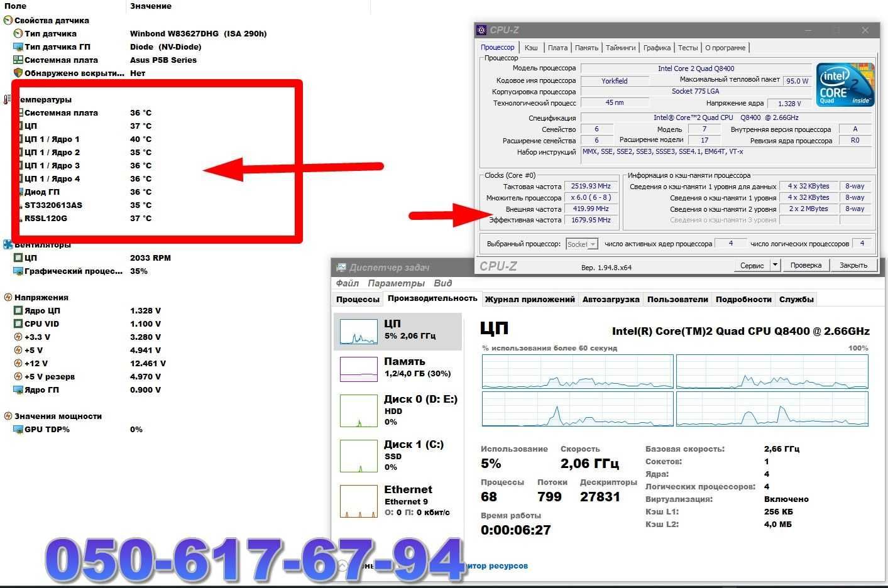This screenshot has width=888, height=588.
Task: Click the GPU core voltage row icon
Action: pos(18,390)
